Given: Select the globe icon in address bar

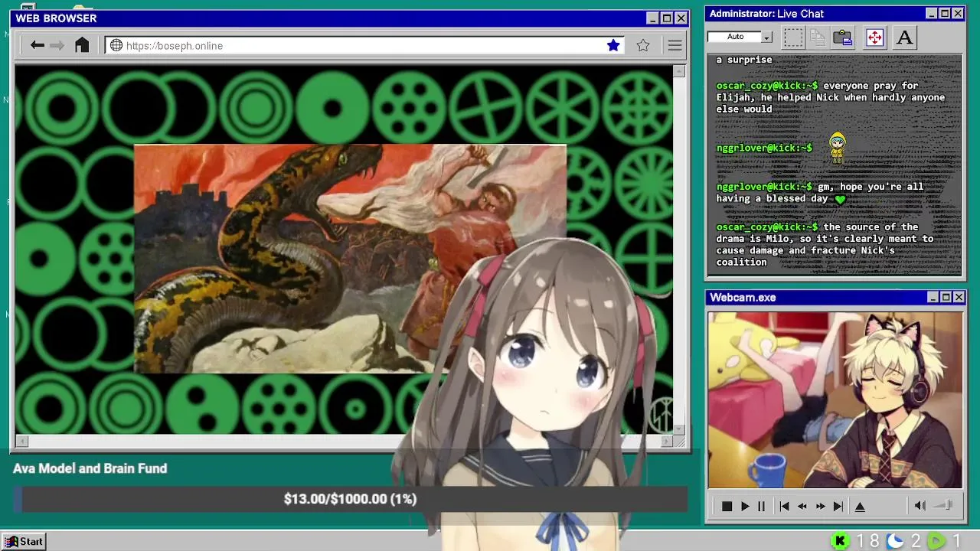Looking at the screenshot, I should pyautogui.click(x=116, y=46).
